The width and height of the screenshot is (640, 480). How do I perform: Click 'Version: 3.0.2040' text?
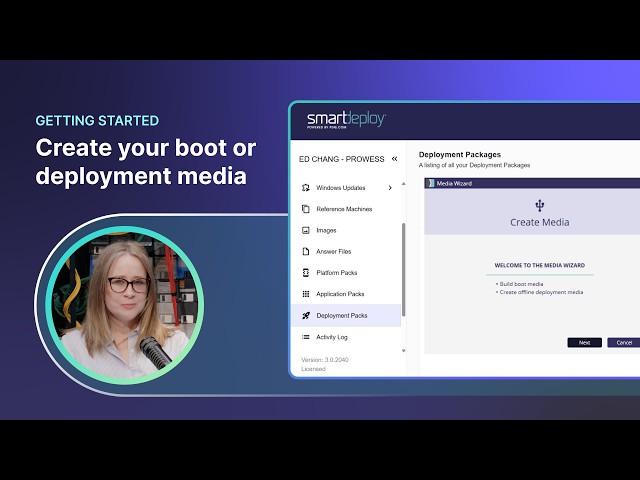[x=325, y=360]
